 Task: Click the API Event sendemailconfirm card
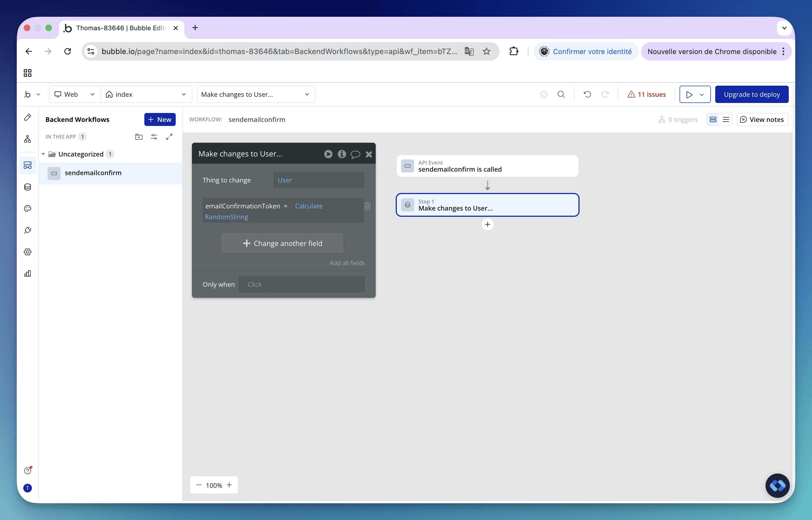(x=487, y=166)
